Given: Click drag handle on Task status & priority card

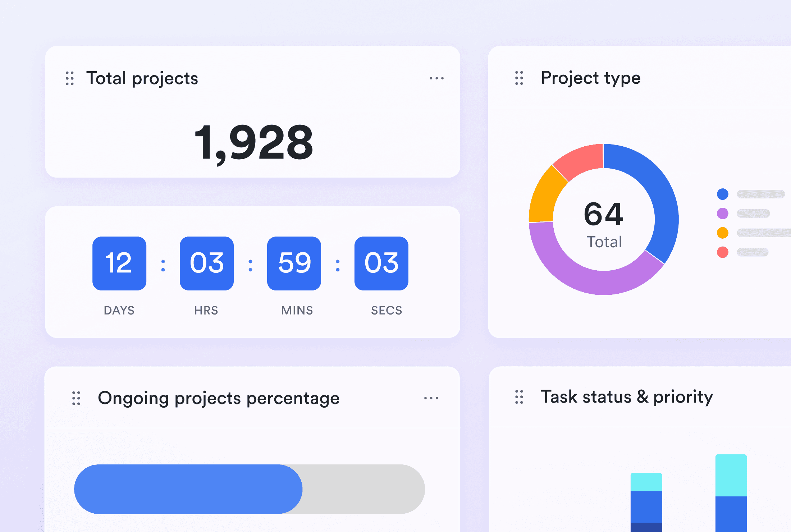Looking at the screenshot, I should pyautogui.click(x=519, y=397).
